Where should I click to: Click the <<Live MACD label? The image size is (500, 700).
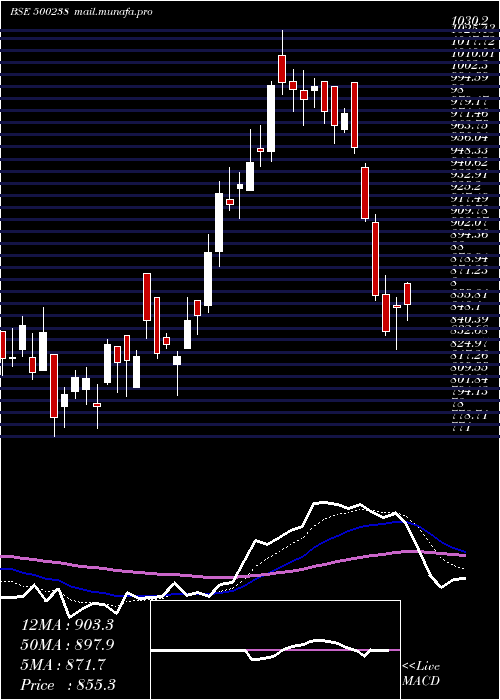(x=421, y=674)
